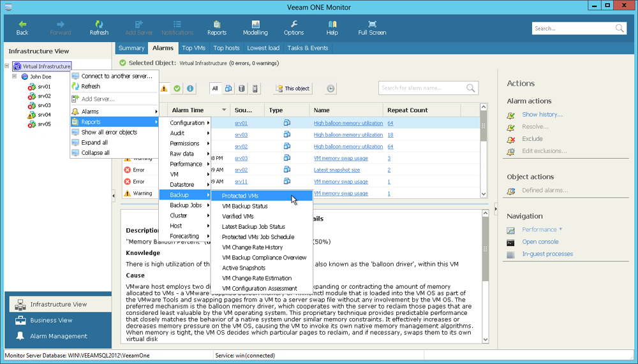Image resolution: width=638 pixels, height=364 pixels.
Task: Choose Collapse all in context menu
Action: pyautogui.click(x=114, y=153)
